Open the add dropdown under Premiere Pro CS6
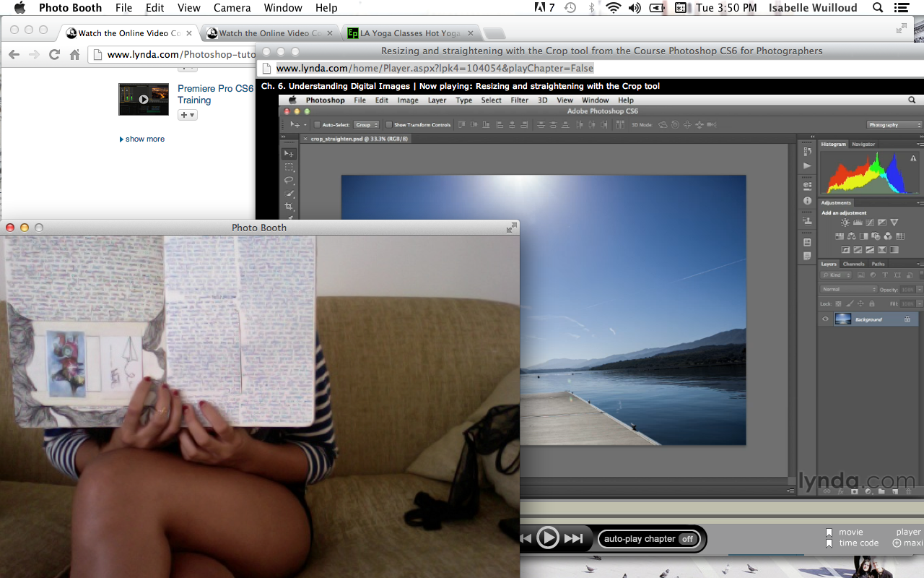 pos(187,115)
